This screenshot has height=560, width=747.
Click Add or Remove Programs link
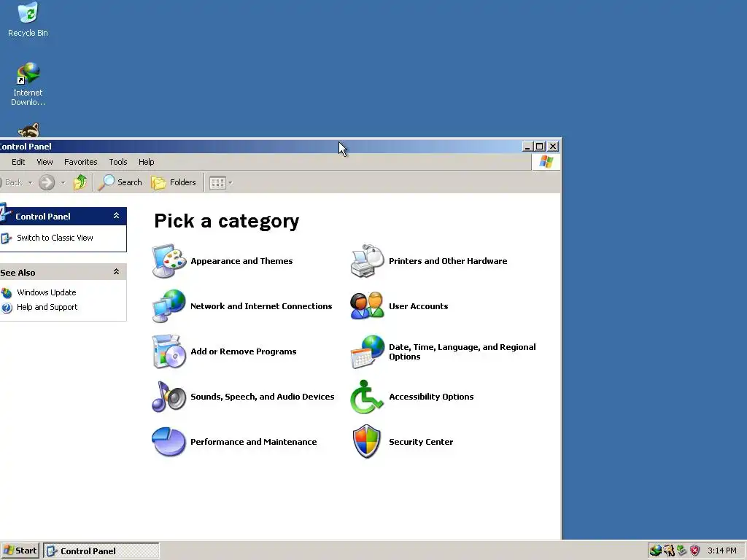(244, 351)
